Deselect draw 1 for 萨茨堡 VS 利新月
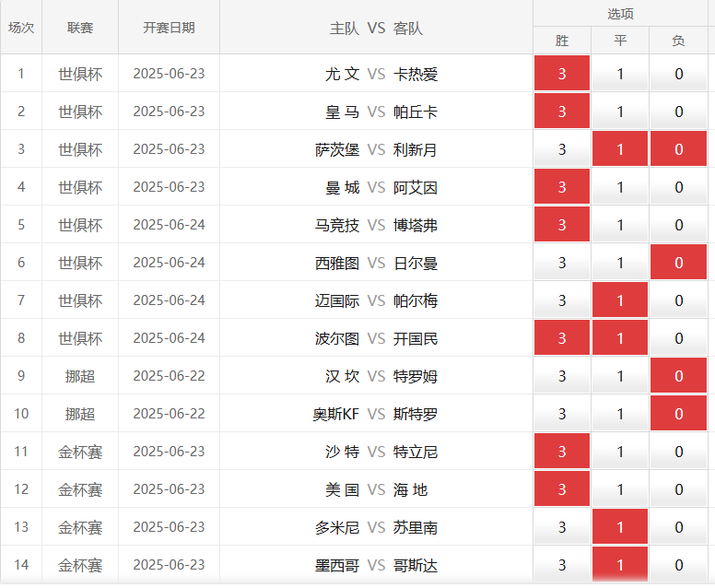Screen dimensions: 715x588 coord(620,149)
